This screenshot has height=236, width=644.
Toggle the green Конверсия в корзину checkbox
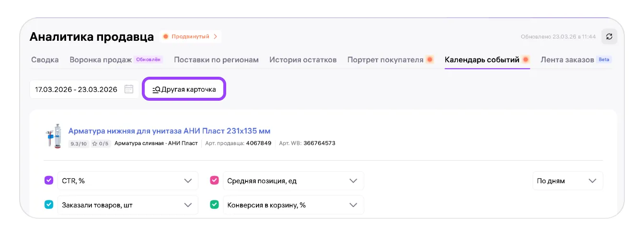pyautogui.click(x=215, y=205)
